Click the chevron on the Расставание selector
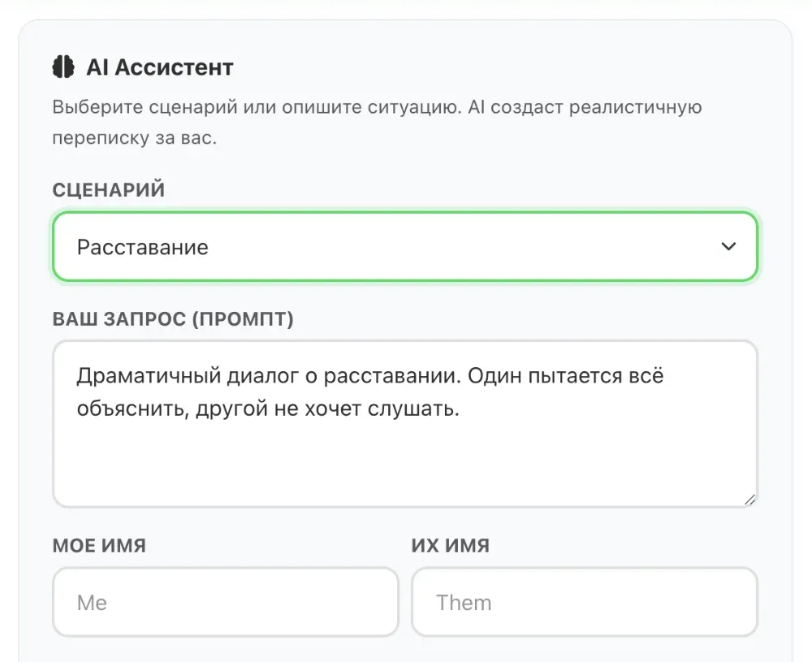The width and height of the screenshot is (812, 662). (x=728, y=246)
